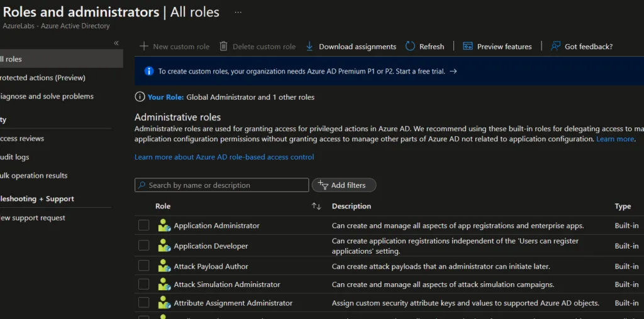Image resolution: width=644 pixels, height=319 pixels.
Task: Open New support request
Action: [x=33, y=218]
